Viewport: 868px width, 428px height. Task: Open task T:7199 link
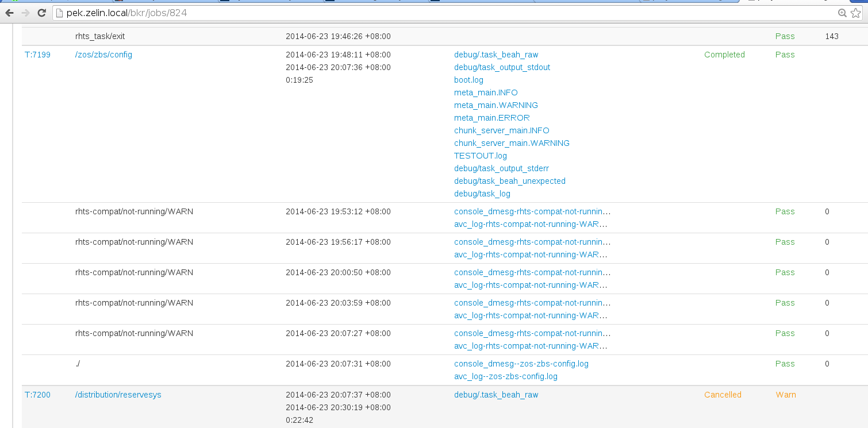pyautogui.click(x=37, y=55)
